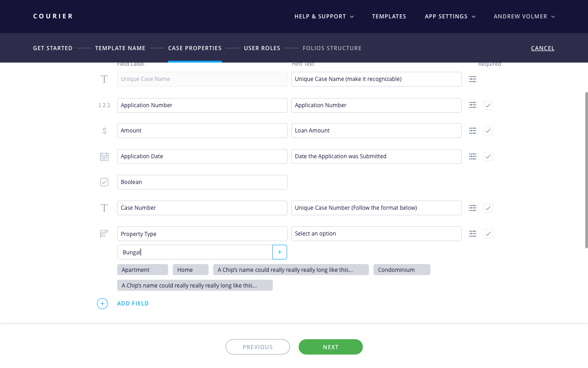
Task: Open settings icon for Amount field row
Action: pos(473,131)
